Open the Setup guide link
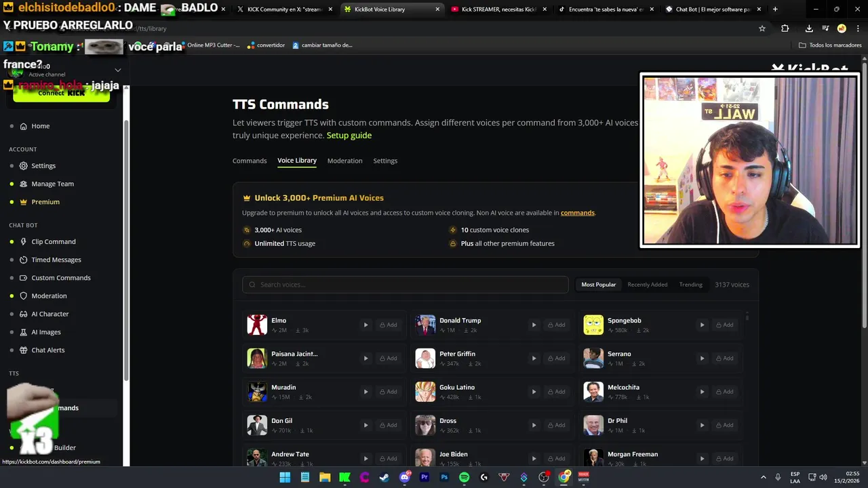The image size is (868, 488). (349, 135)
